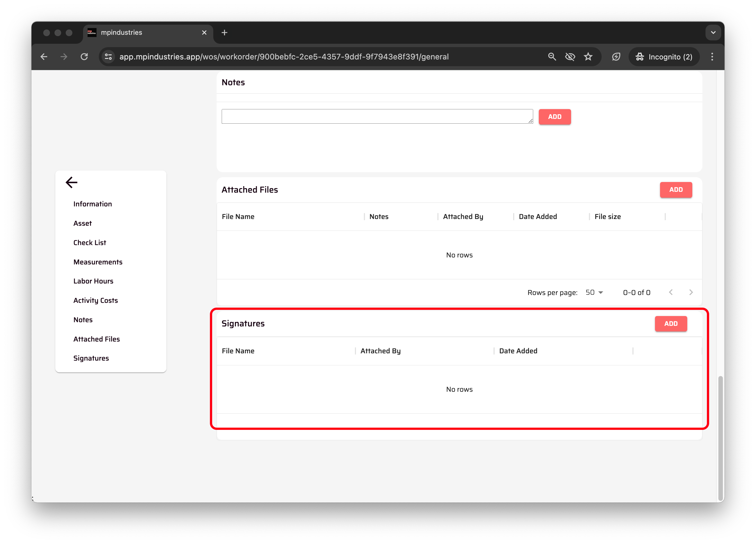Click the zoom magnifier in address bar
This screenshot has width=756, height=544.
552,57
